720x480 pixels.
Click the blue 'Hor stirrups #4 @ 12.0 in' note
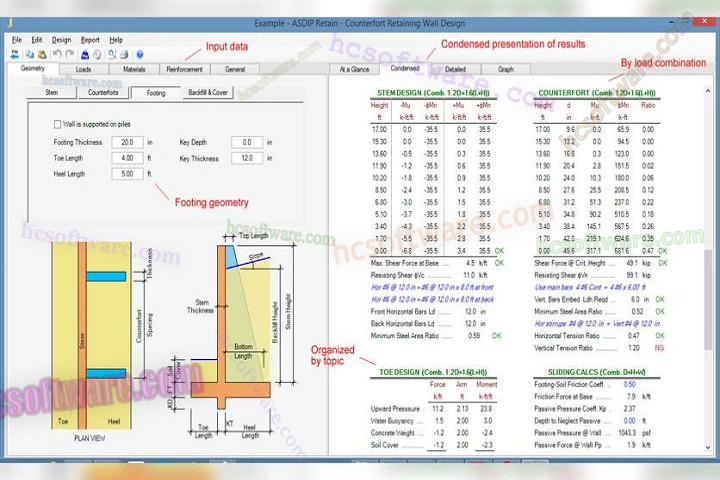597,323
